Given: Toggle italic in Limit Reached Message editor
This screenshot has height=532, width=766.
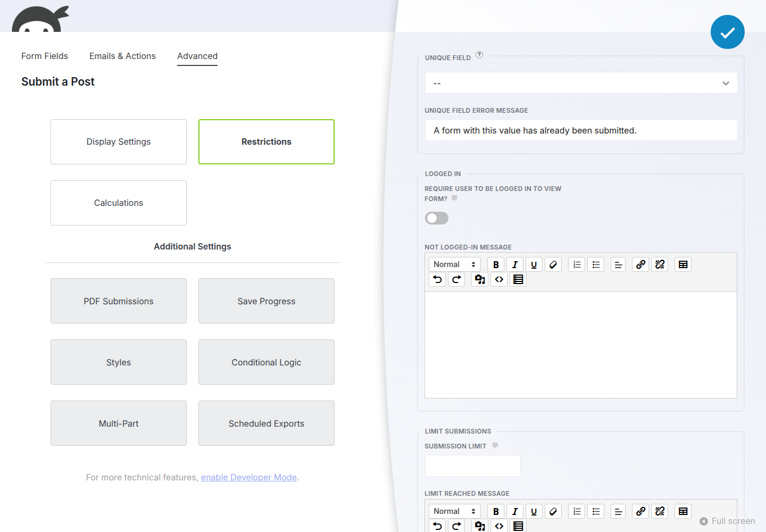Looking at the screenshot, I should pyautogui.click(x=515, y=511).
